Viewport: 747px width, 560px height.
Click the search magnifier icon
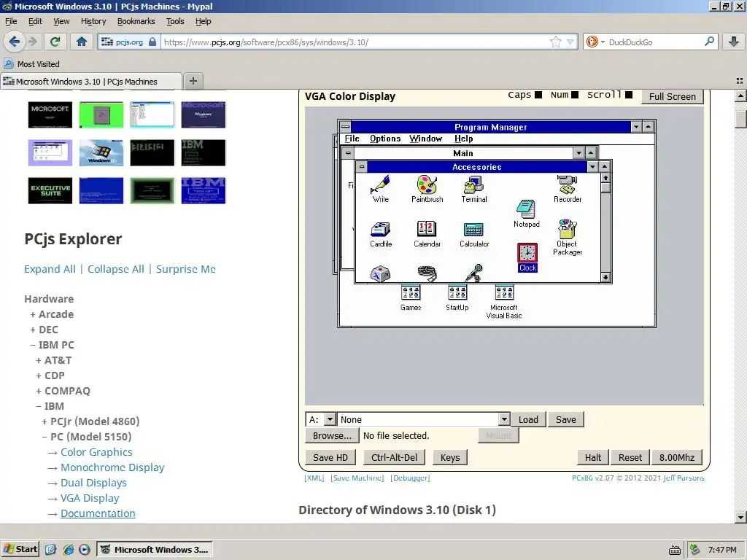coord(709,42)
